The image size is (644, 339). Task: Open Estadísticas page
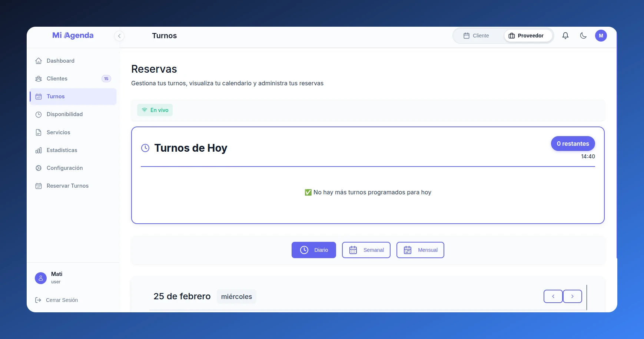coord(73,150)
